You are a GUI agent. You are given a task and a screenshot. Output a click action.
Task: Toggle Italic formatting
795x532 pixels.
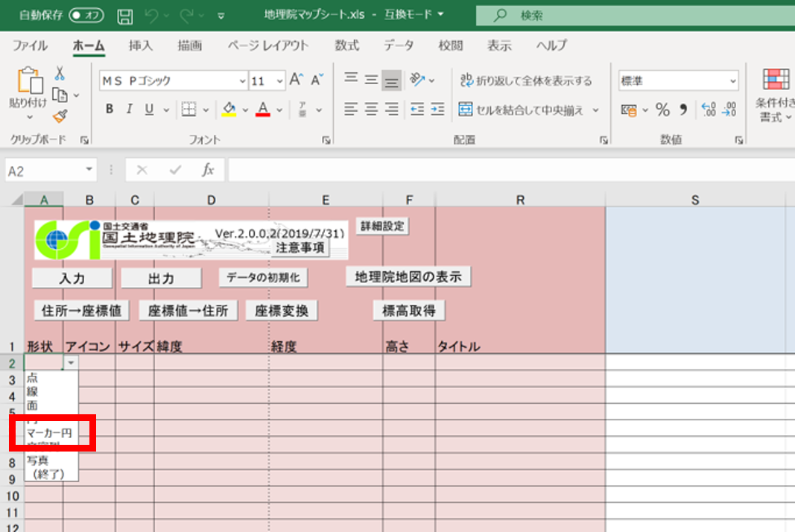click(x=130, y=109)
